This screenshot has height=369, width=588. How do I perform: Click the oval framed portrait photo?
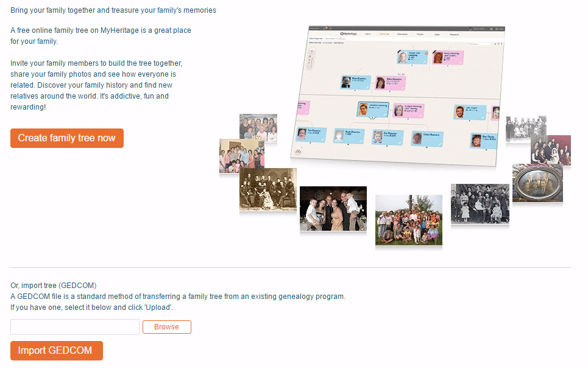[537, 183]
